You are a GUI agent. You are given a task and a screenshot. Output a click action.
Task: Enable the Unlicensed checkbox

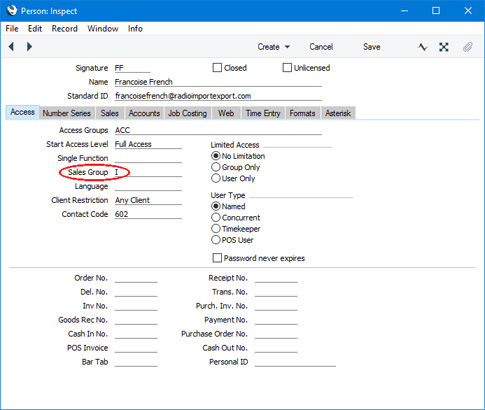point(287,68)
